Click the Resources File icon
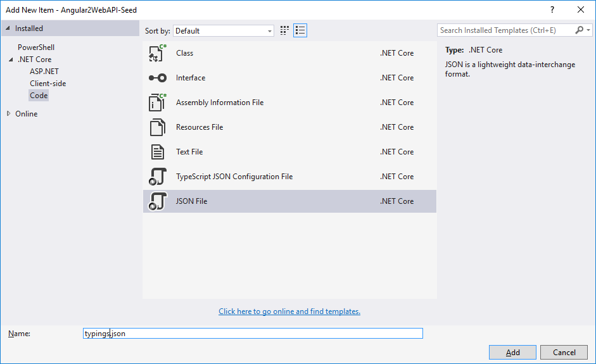 tap(157, 127)
